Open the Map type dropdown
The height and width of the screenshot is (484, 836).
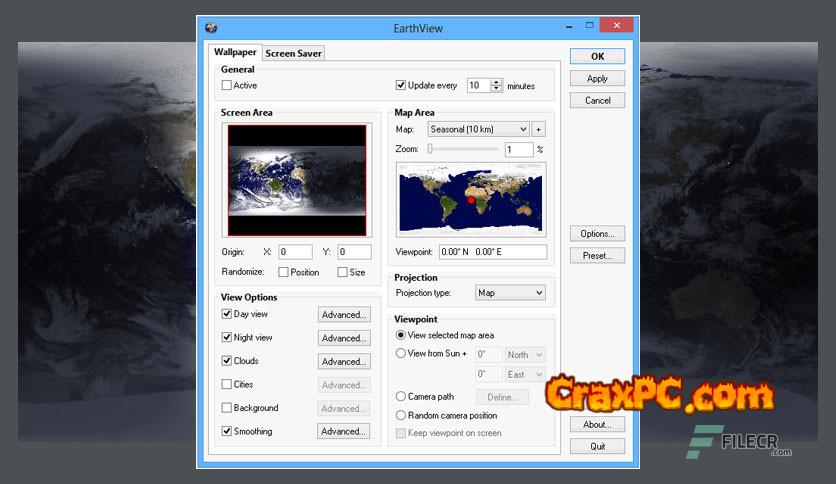point(478,129)
